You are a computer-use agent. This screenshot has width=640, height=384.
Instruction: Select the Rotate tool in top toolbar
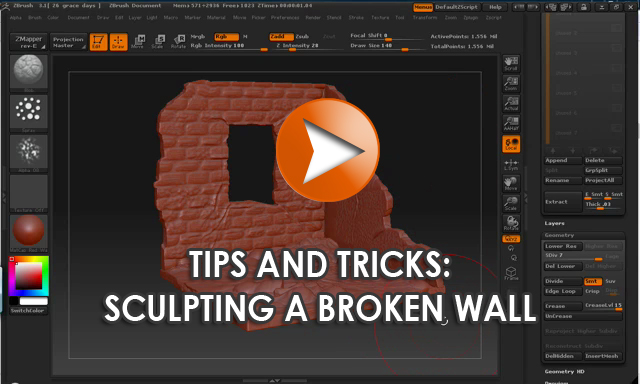[x=178, y=42]
